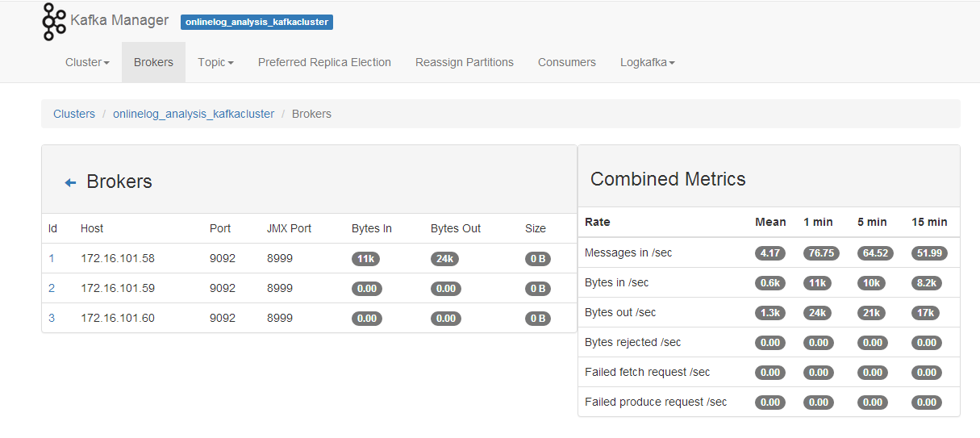Select host 172.16.101.58 cell
The width and height of the screenshot is (980, 438).
pos(118,258)
